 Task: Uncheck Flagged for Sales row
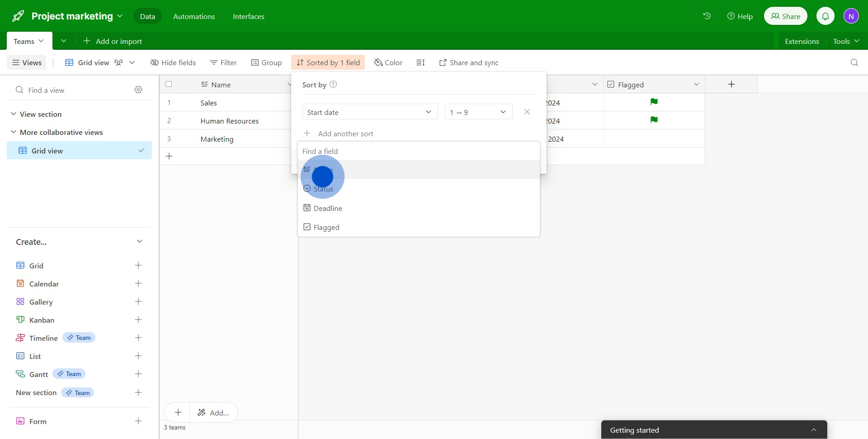pos(654,102)
